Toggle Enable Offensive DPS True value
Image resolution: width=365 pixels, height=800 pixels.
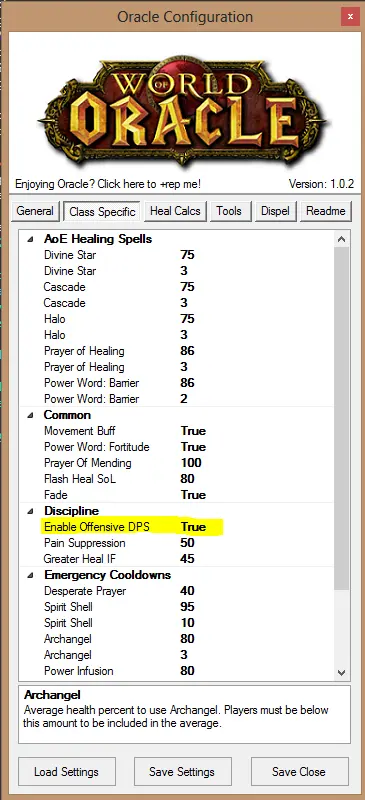coord(193,527)
